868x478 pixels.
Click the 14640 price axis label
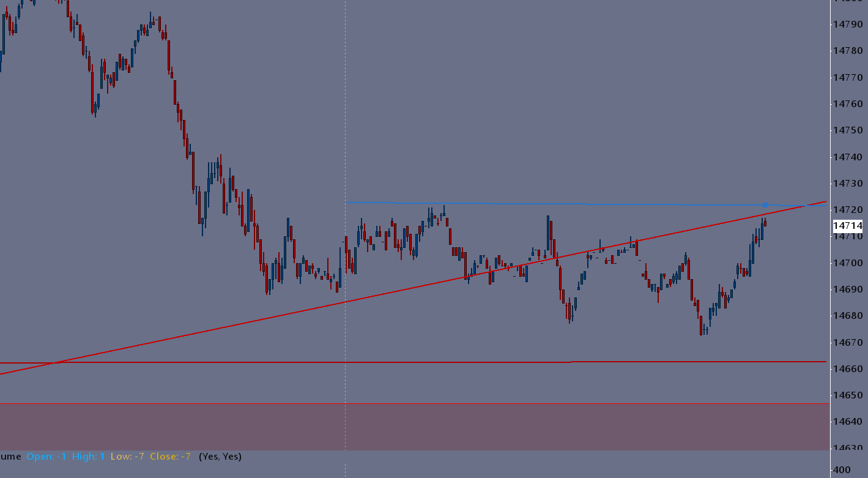point(848,422)
